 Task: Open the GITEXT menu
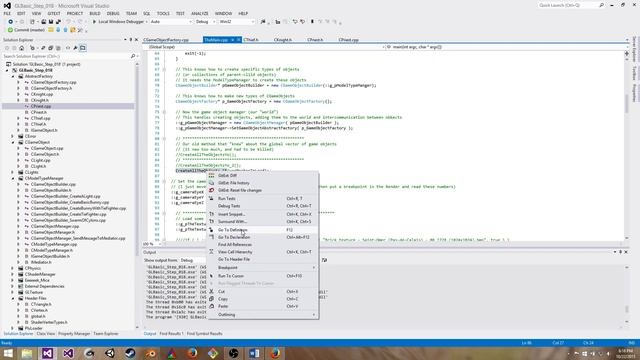(54, 13)
